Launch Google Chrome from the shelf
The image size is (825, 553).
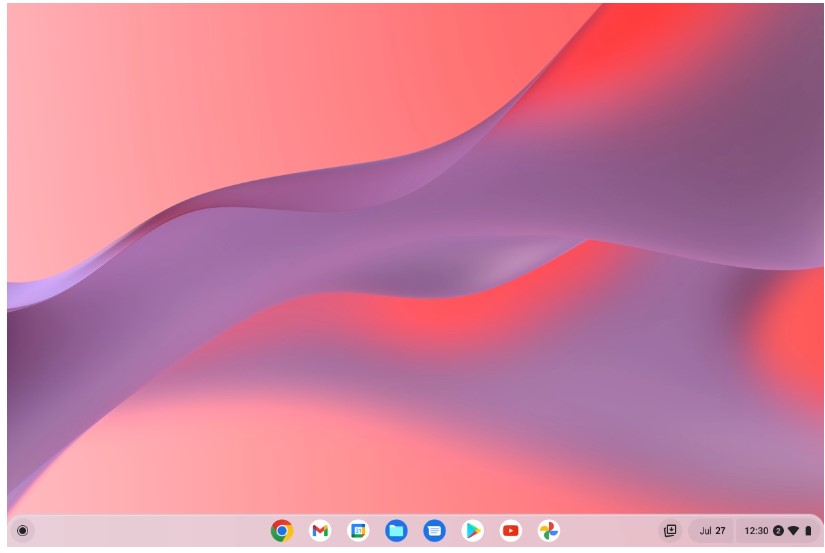tap(282, 530)
